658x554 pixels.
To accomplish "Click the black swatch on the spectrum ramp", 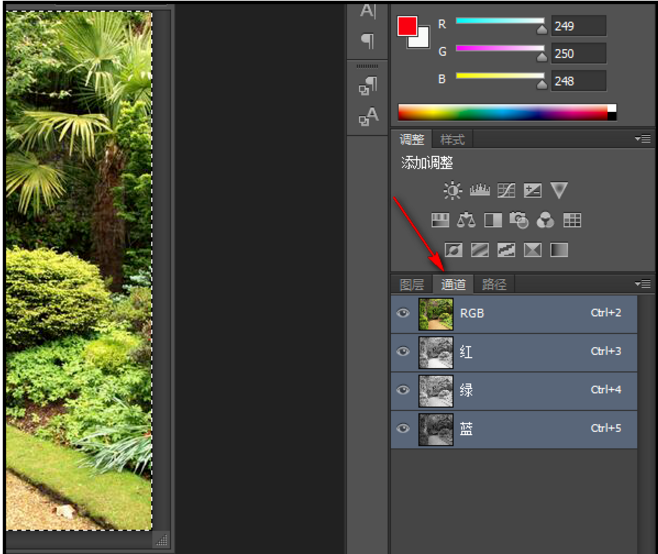I will [612, 116].
